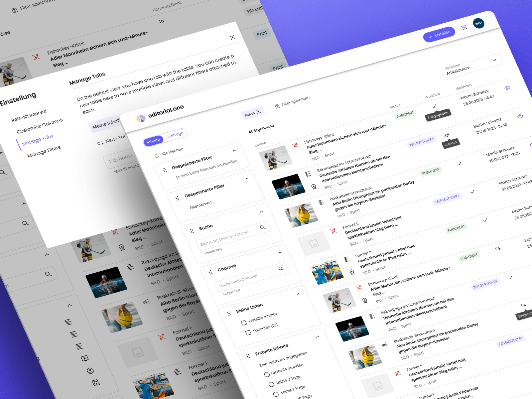The width and height of the screenshot is (532, 399).
Task: Click the video type icon in the background sidebar
Action: coord(85,358)
